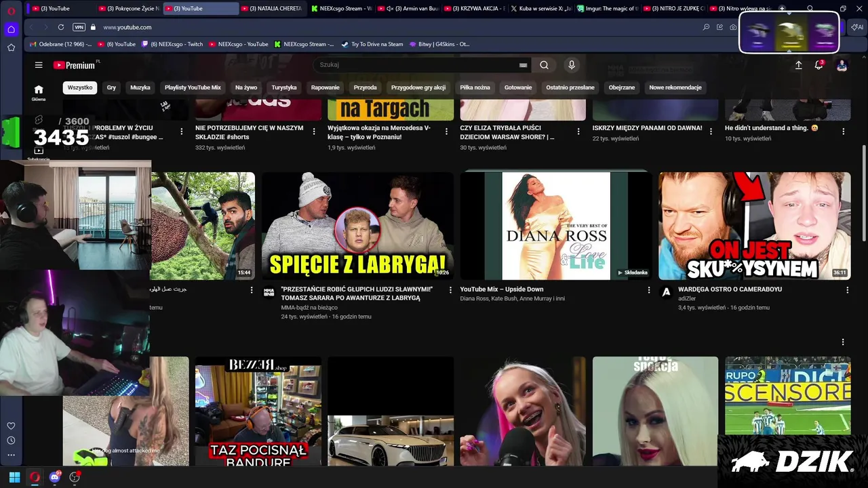Open the Diana Ross mix thumbnail
Viewport: 868px width, 488px height.
point(556,226)
